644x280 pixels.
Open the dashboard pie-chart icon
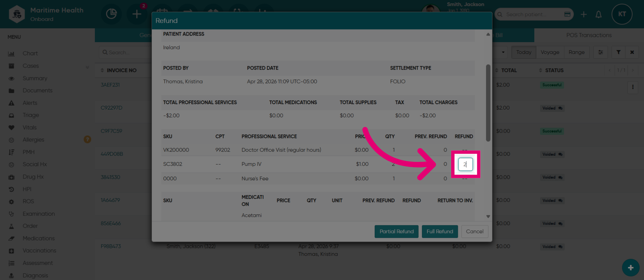(111, 14)
